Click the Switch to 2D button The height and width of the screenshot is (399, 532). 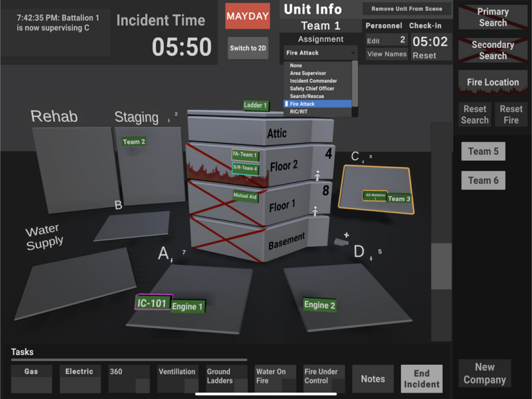248,48
